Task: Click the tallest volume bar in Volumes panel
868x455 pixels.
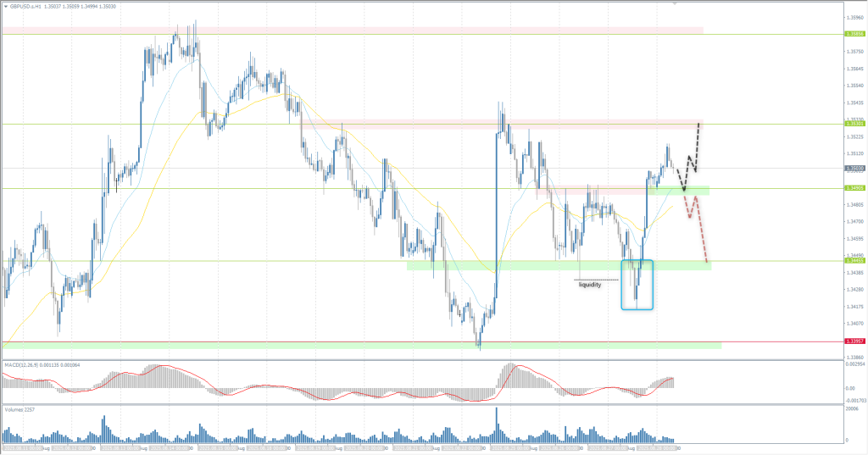Action: tap(497, 424)
